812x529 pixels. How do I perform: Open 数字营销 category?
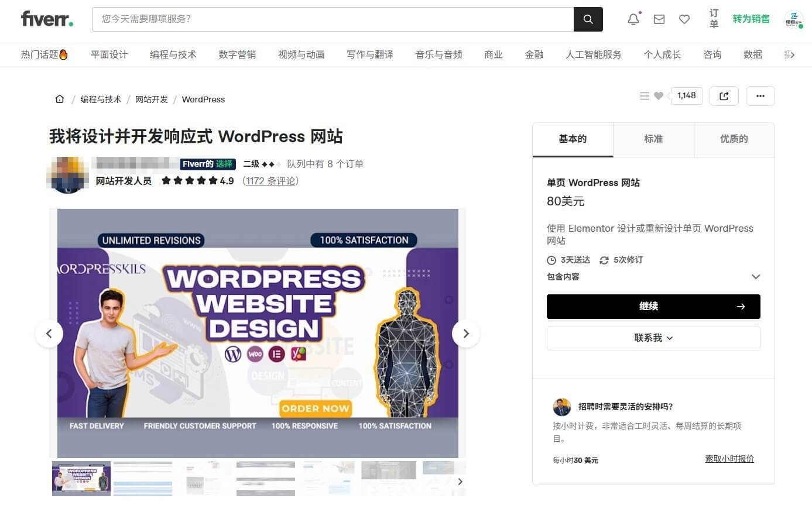[237, 54]
